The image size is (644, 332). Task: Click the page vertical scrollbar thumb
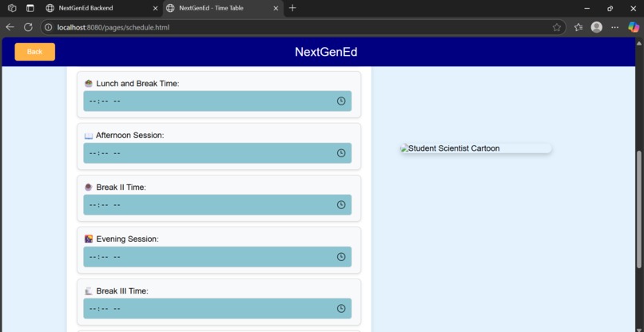point(638,209)
